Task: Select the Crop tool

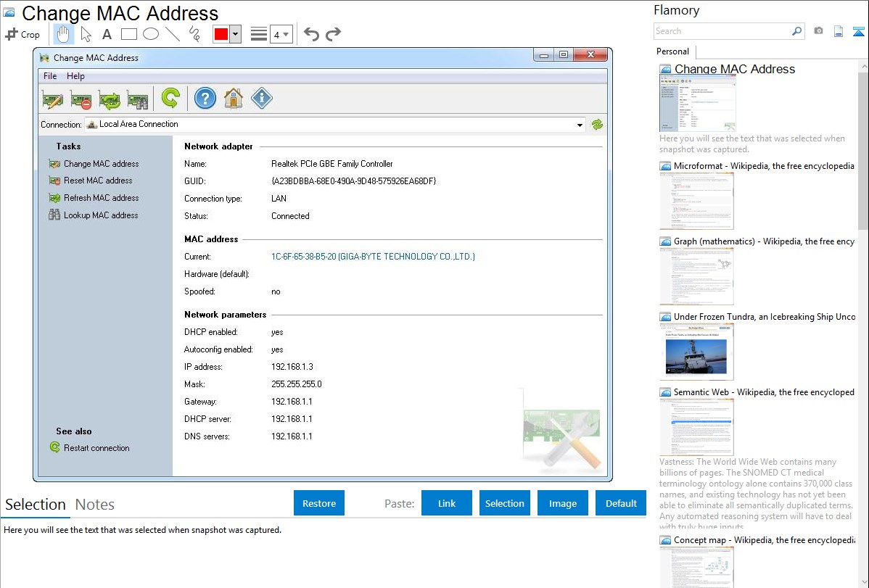Action: [22, 34]
